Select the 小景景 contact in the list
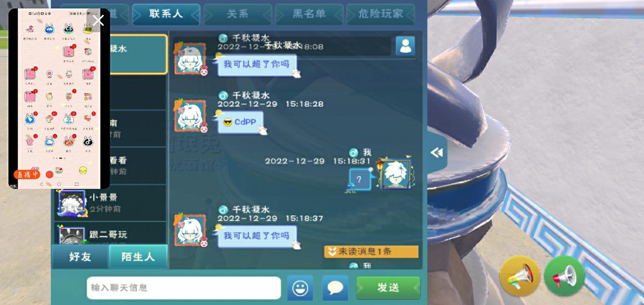The width and height of the screenshot is (644, 305). point(110,202)
